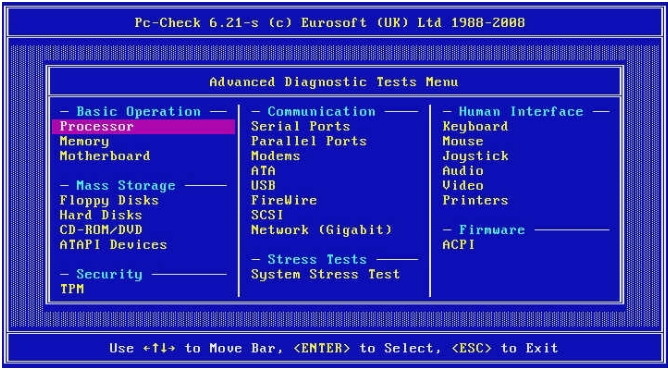Select the Keyboard test
Viewport: 668px width, 369px height.
pyautogui.click(x=475, y=127)
